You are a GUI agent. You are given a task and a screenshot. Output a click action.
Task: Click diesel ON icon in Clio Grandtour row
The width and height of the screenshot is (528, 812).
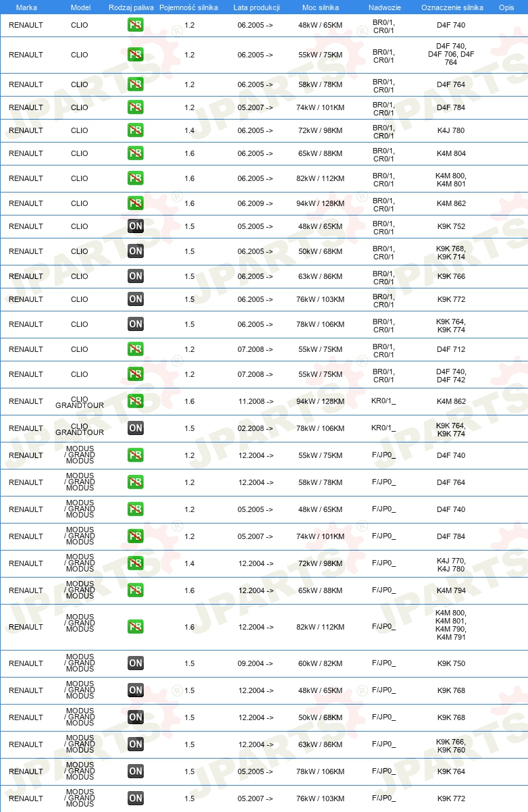click(x=136, y=428)
